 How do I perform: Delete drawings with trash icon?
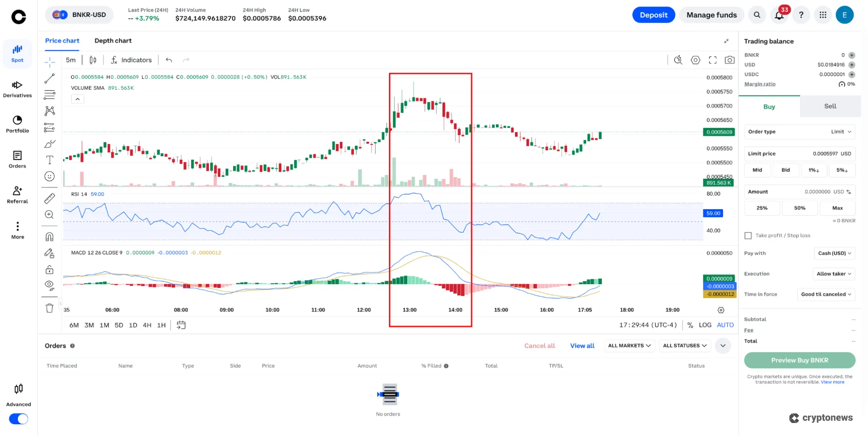pyautogui.click(x=50, y=308)
